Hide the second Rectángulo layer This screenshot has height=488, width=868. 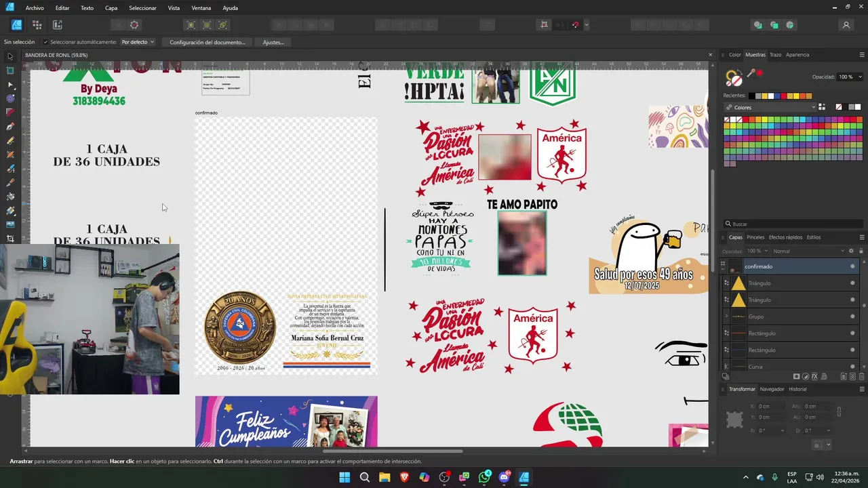(x=852, y=350)
